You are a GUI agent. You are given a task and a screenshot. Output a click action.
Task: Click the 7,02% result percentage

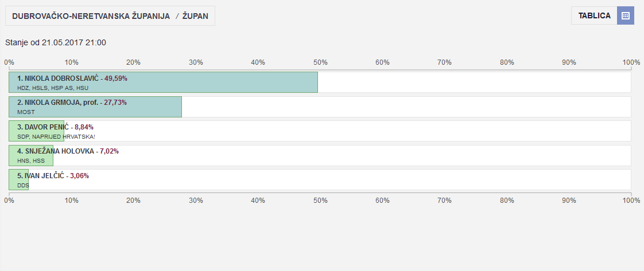point(109,151)
